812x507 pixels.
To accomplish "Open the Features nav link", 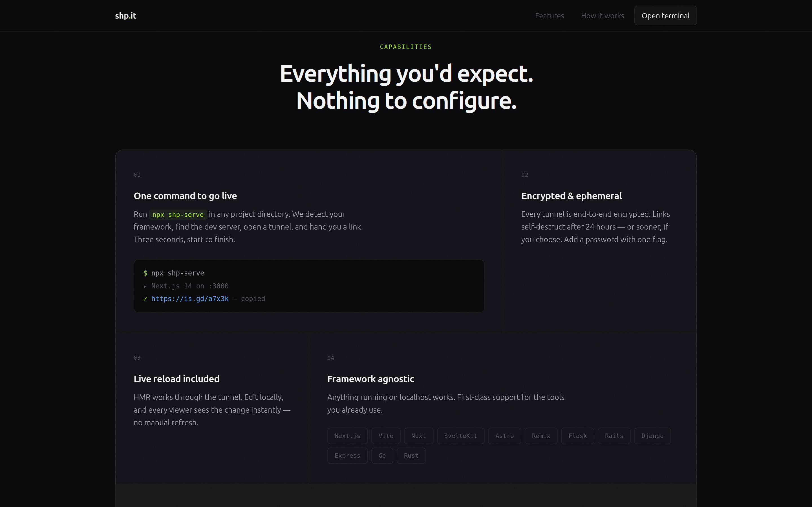I will point(549,16).
